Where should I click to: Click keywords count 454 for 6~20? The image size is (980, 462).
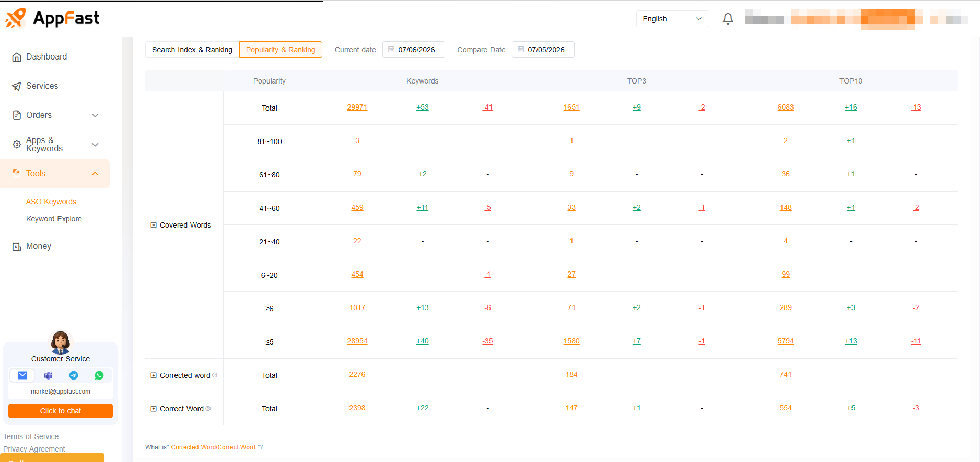click(x=357, y=274)
